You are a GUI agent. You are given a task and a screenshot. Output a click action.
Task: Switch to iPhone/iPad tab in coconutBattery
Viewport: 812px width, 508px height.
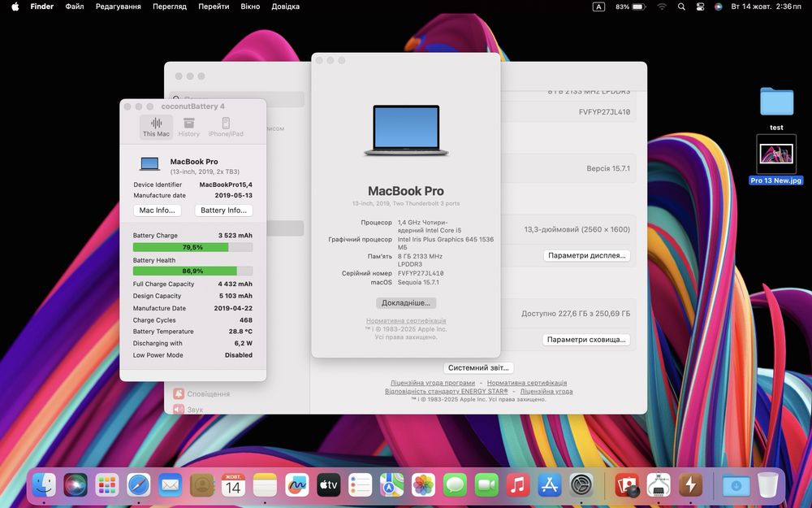(226, 127)
